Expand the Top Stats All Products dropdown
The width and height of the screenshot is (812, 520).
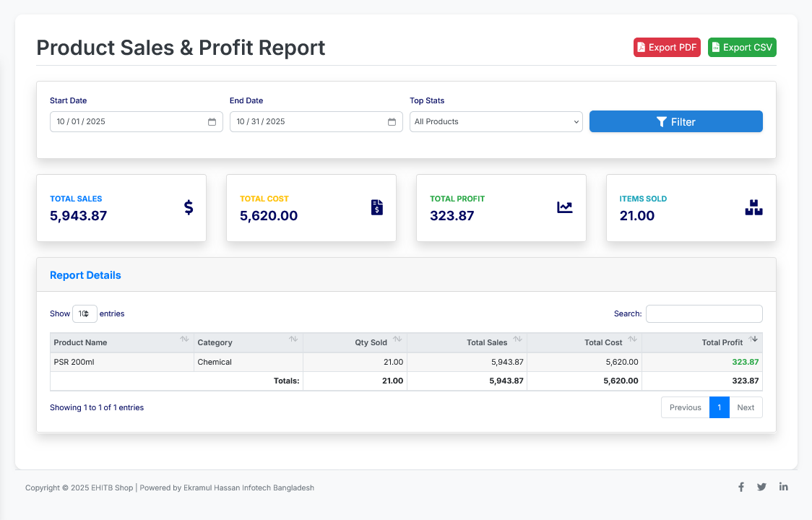pyautogui.click(x=496, y=122)
